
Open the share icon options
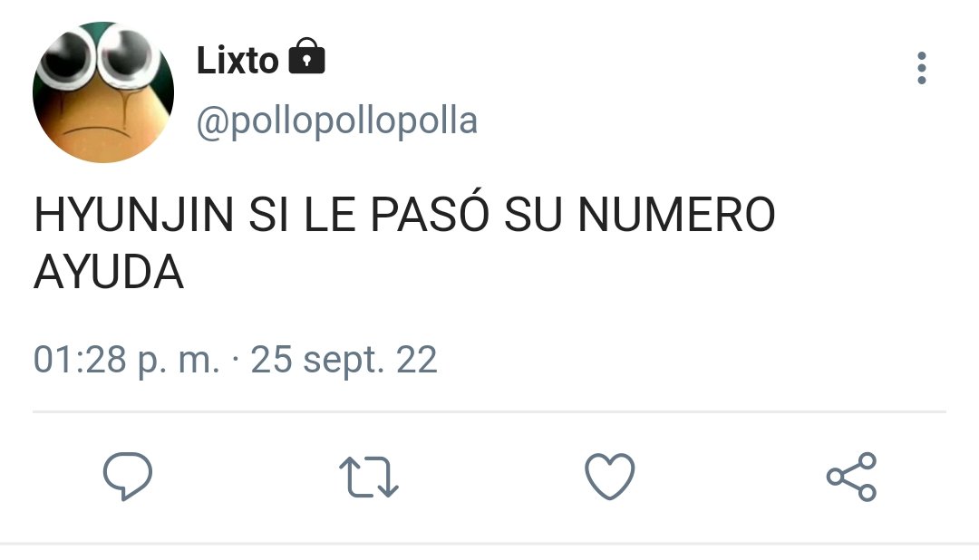851,477
